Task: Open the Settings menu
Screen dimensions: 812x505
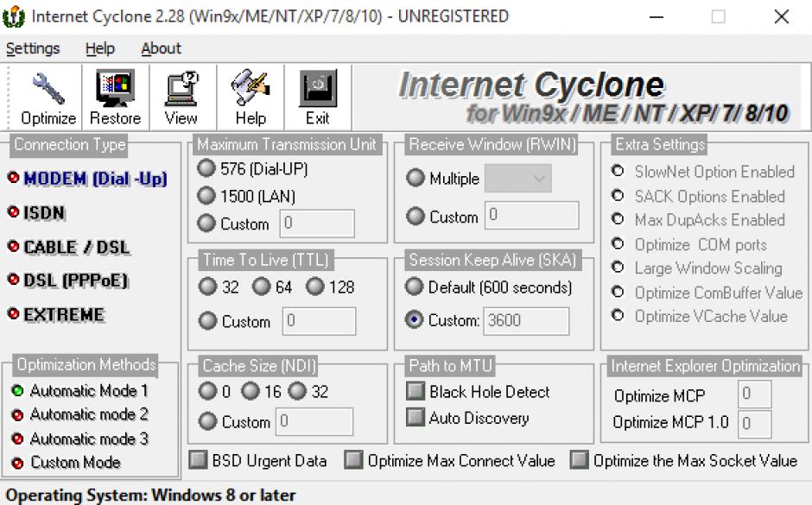Action: [x=33, y=48]
